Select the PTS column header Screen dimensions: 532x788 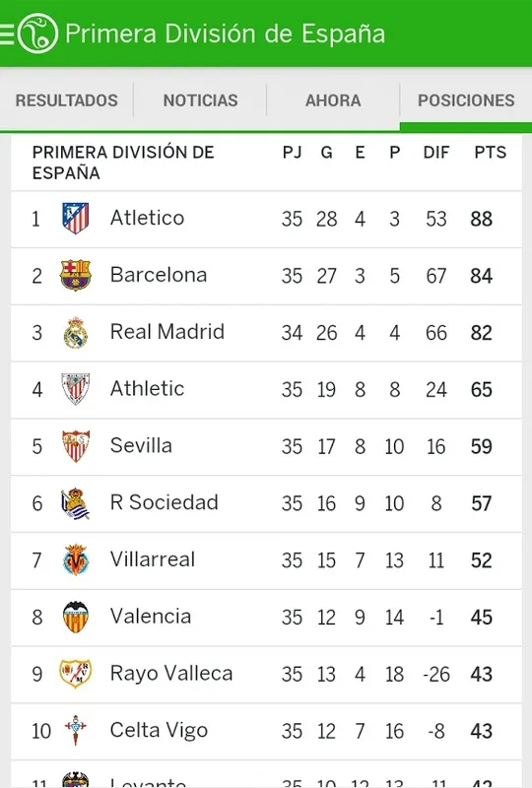point(491,153)
